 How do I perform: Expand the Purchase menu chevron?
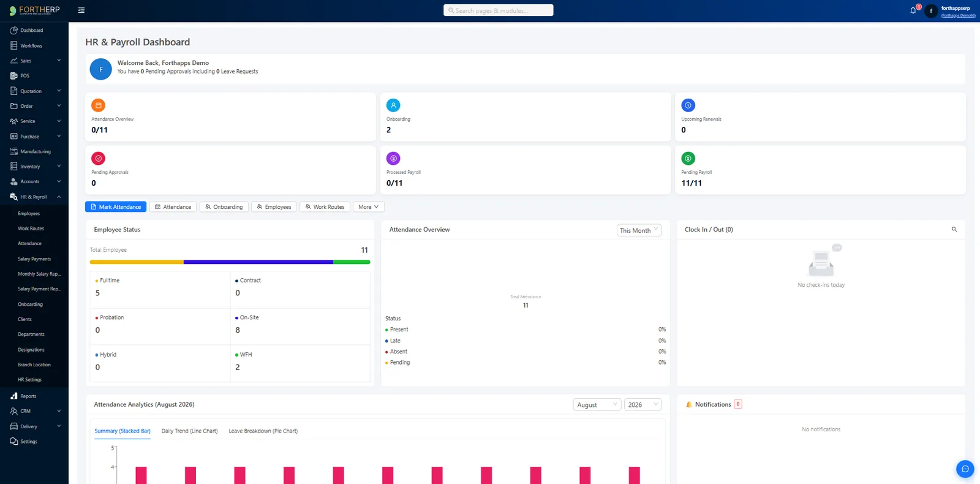pyautogui.click(x=59, y=136)
